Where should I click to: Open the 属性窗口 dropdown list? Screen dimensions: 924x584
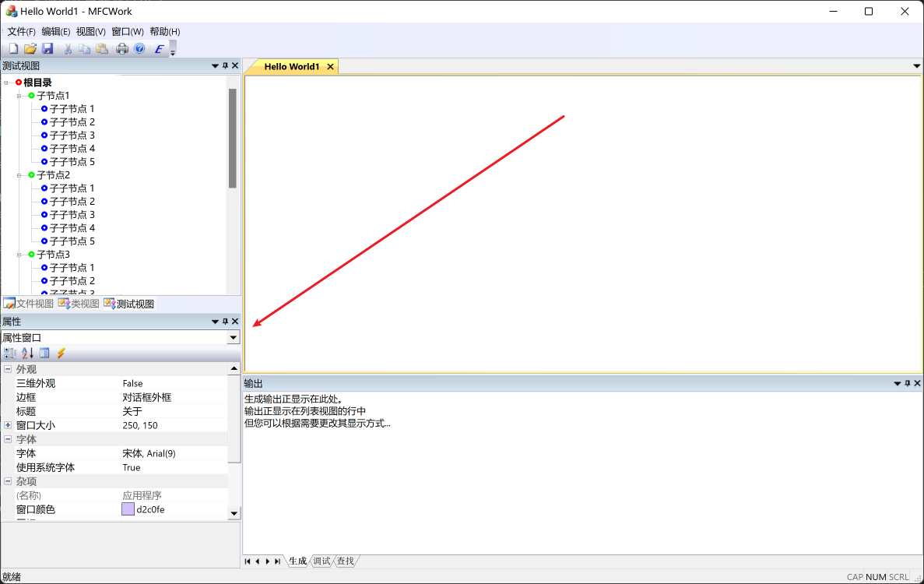pos(233,337)
